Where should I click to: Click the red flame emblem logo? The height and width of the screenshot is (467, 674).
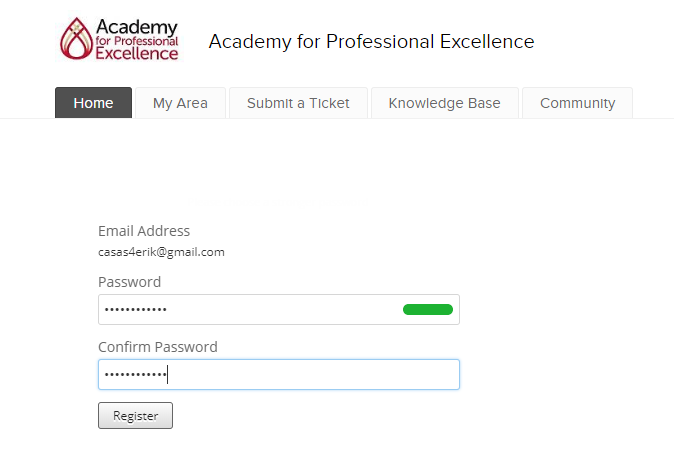pyautogui.click(x=76, y=39)
